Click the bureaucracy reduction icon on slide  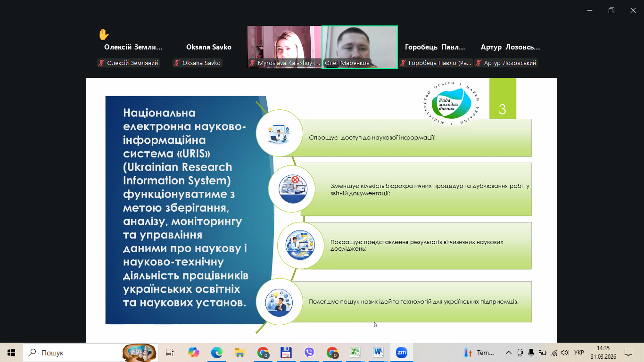coord(292,189)
